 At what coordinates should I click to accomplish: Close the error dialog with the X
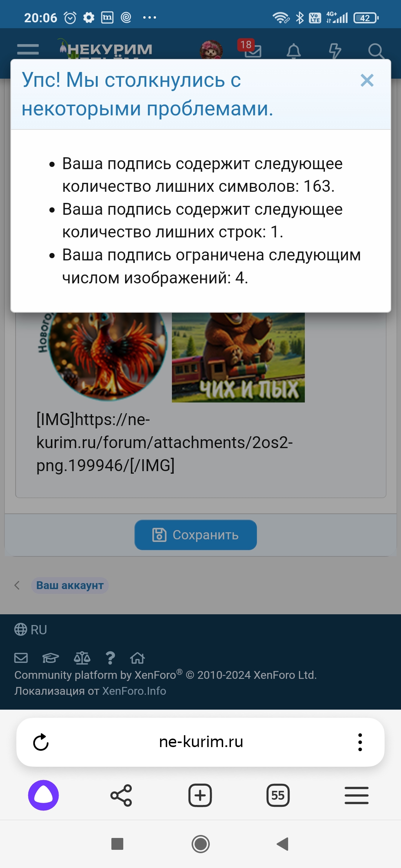[367, 80]
